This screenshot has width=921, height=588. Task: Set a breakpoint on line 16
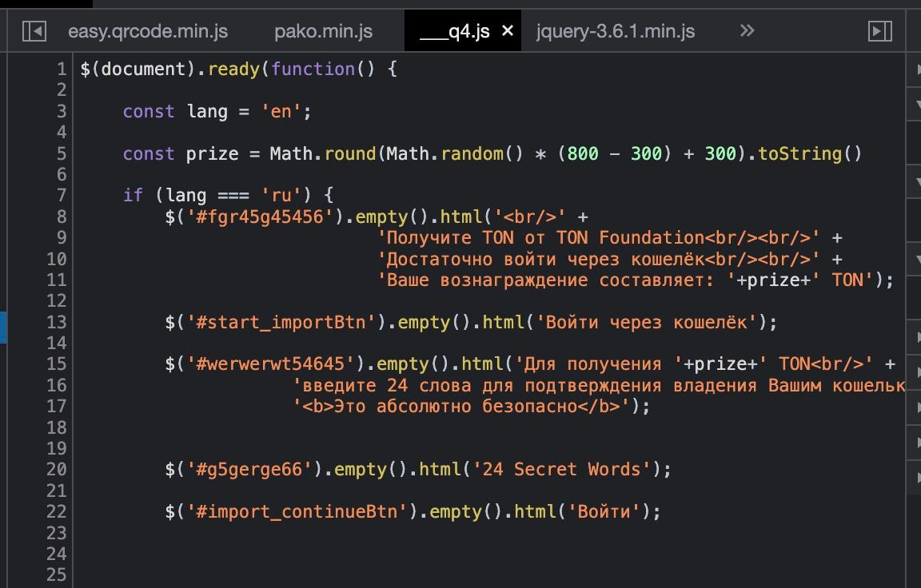pyautogui.click(x=57, y=385)
